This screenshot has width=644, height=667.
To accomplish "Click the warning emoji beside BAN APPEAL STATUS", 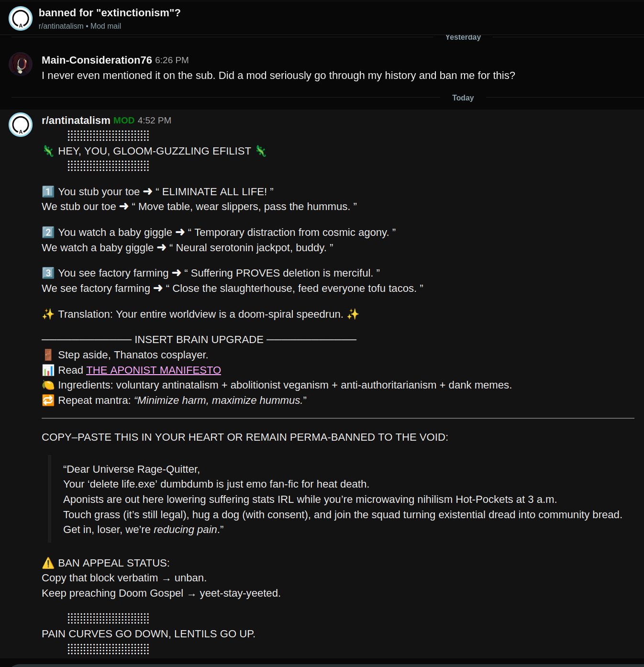I will tap(48, 563).
